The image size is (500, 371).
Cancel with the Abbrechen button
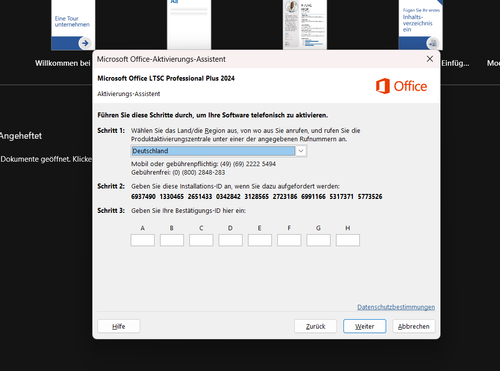[x=414, y=326]
